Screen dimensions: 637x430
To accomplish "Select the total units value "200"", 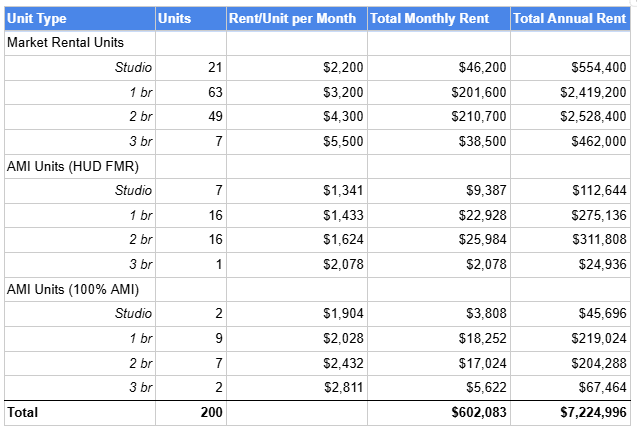I will tap(212, 413).
